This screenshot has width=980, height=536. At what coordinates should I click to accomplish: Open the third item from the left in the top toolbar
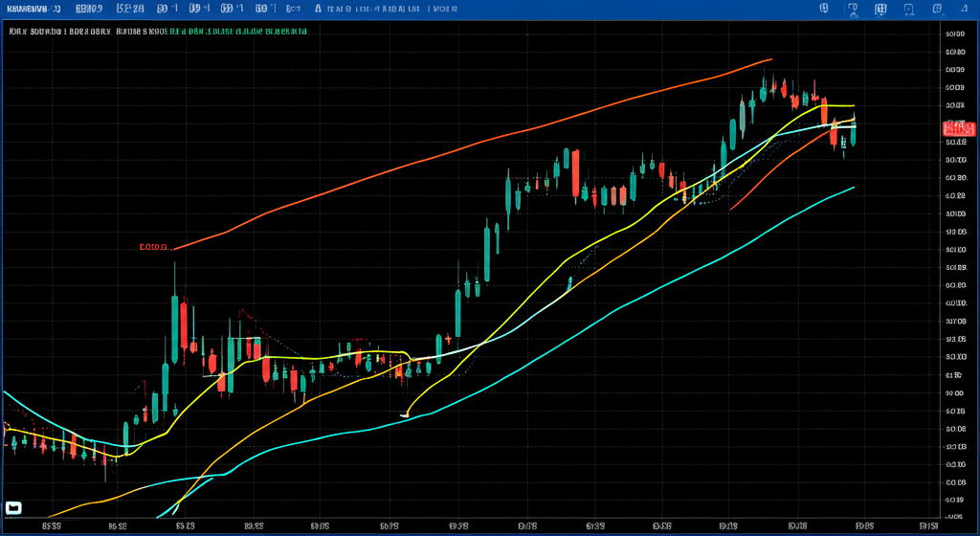tap(129, 9)
